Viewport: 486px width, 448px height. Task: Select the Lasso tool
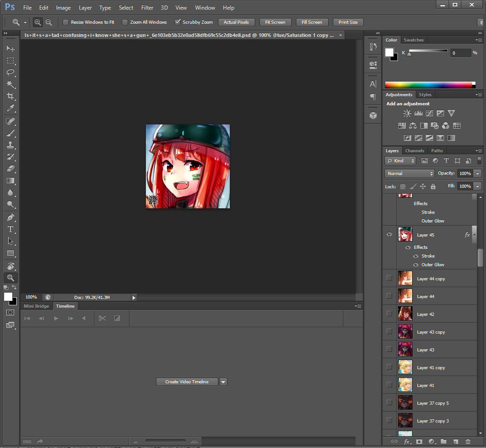[x=10, y=72]
